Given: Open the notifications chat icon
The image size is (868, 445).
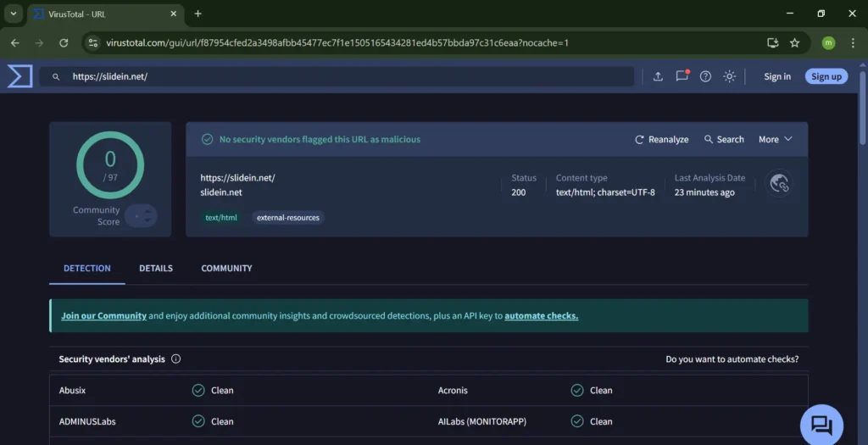Looking at the screenshot, I should 682,75.
